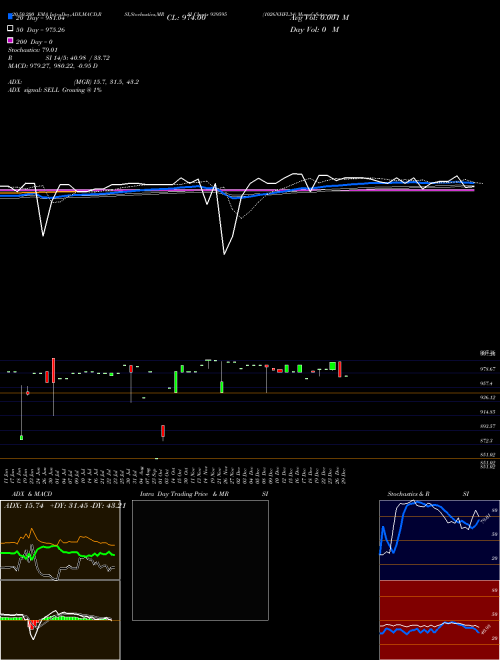Click 'ADX signal: SELL Growing @ 1%' text
500x660 pixels.
click(55, 90)
